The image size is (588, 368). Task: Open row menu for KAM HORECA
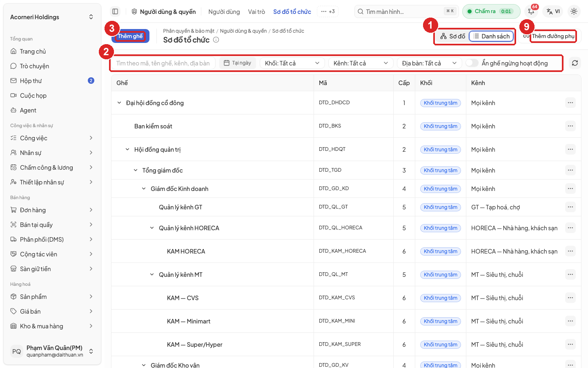(570, 251)
